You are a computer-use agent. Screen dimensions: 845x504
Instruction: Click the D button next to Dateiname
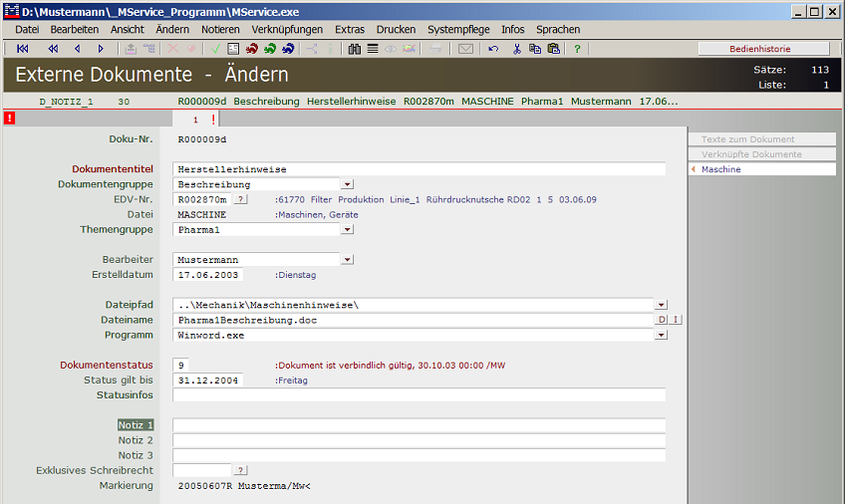coord(662,320)
